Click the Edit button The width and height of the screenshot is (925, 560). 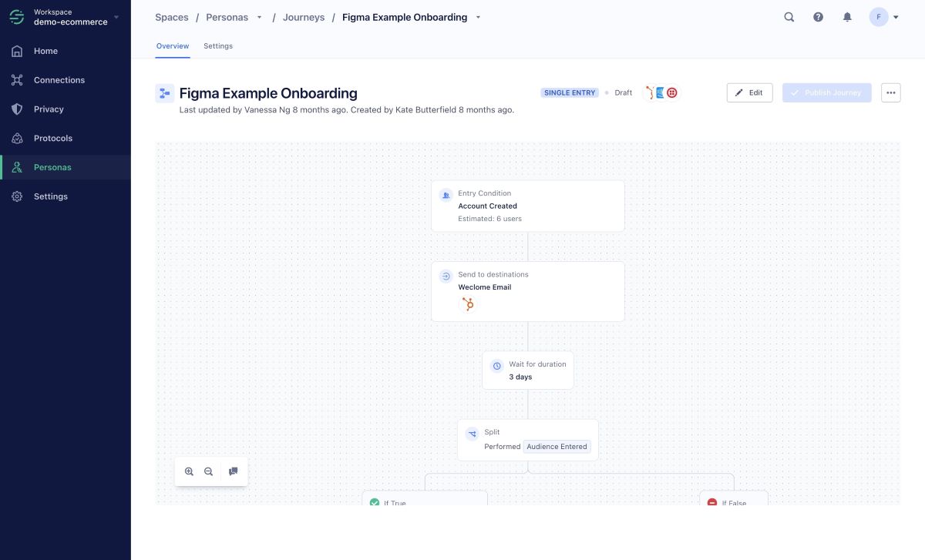749,92
